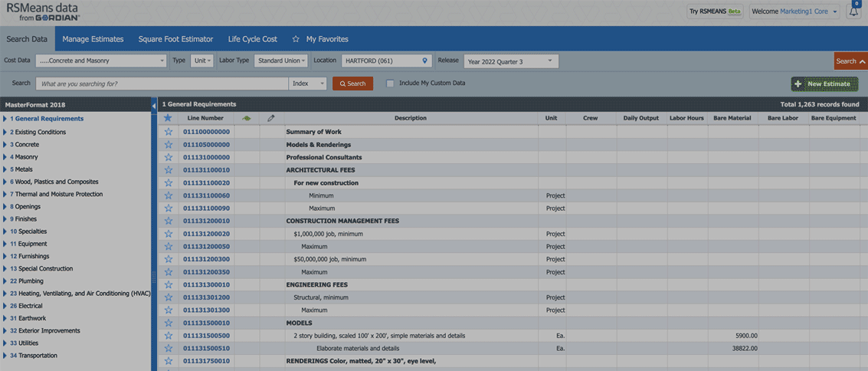This screenshot has width=868, height=371.
Task: Collapse the Search panel toggle button
Action: [851, 61]
